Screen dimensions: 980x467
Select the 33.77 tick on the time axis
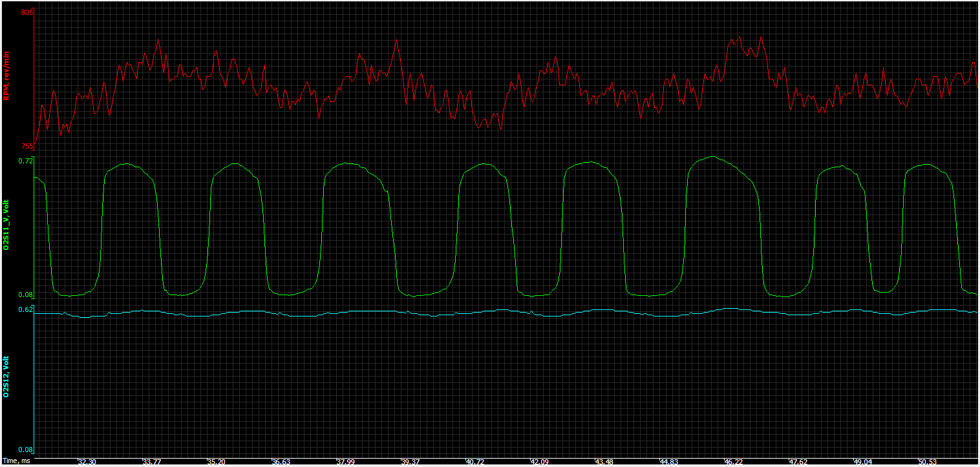coord(151,462)
